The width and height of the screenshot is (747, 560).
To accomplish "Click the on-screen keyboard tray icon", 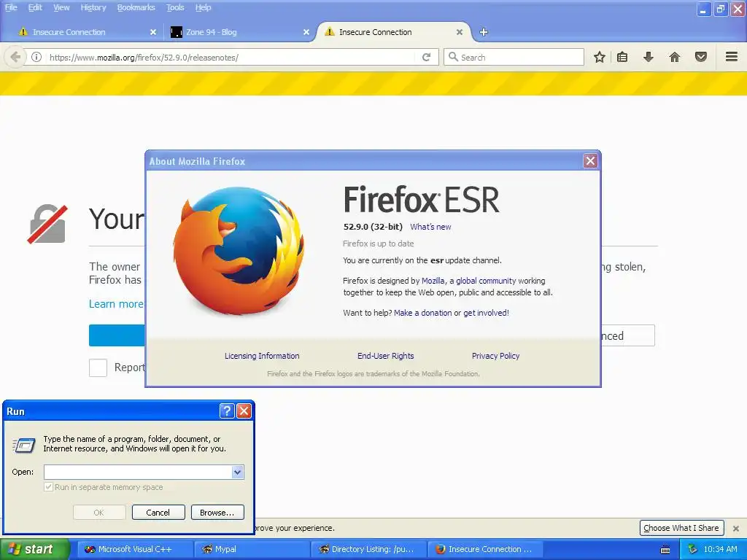I will 665,550.
